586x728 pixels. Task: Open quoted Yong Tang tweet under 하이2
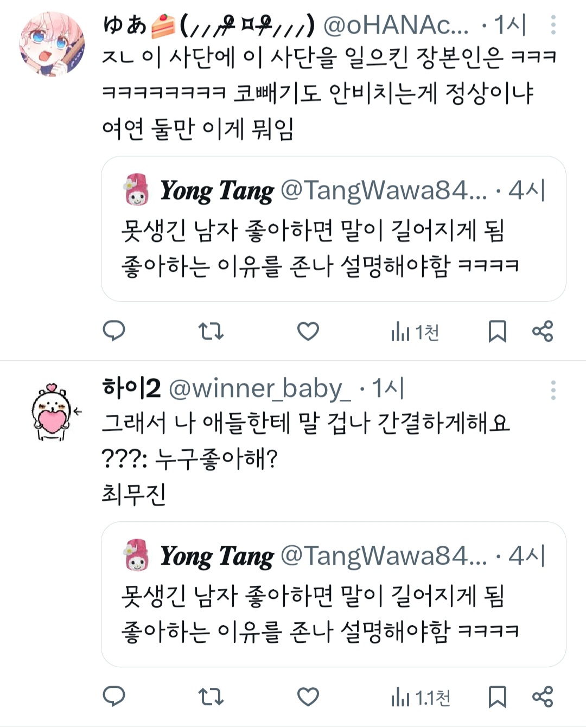pos(333,595)
